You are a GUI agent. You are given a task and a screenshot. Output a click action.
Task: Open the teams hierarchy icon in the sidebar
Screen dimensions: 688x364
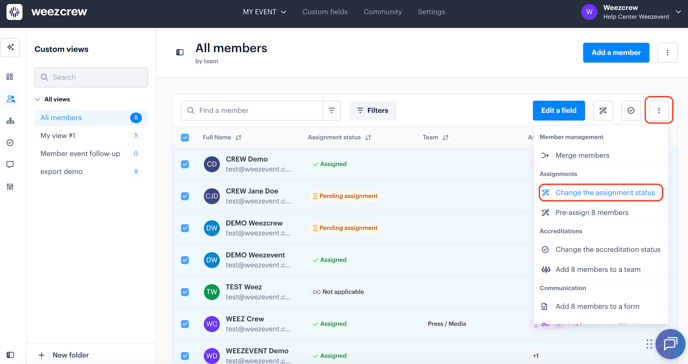10,121
